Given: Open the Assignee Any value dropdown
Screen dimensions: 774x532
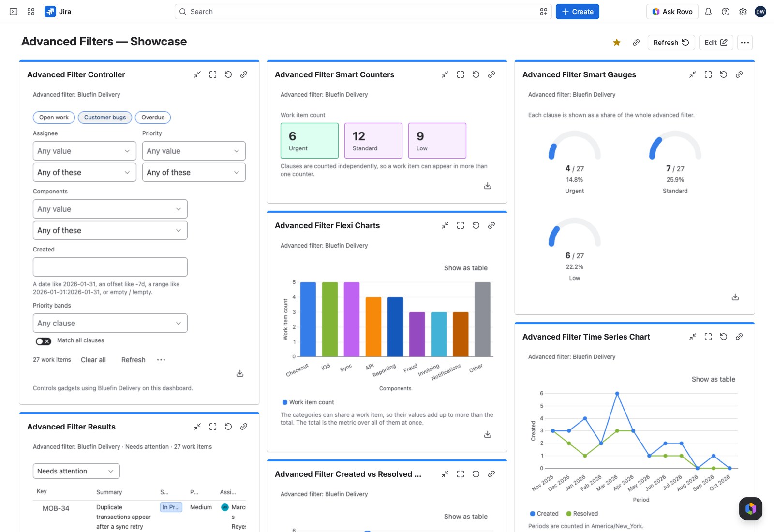Looking at the screenshot, I should tap(85, 151).
